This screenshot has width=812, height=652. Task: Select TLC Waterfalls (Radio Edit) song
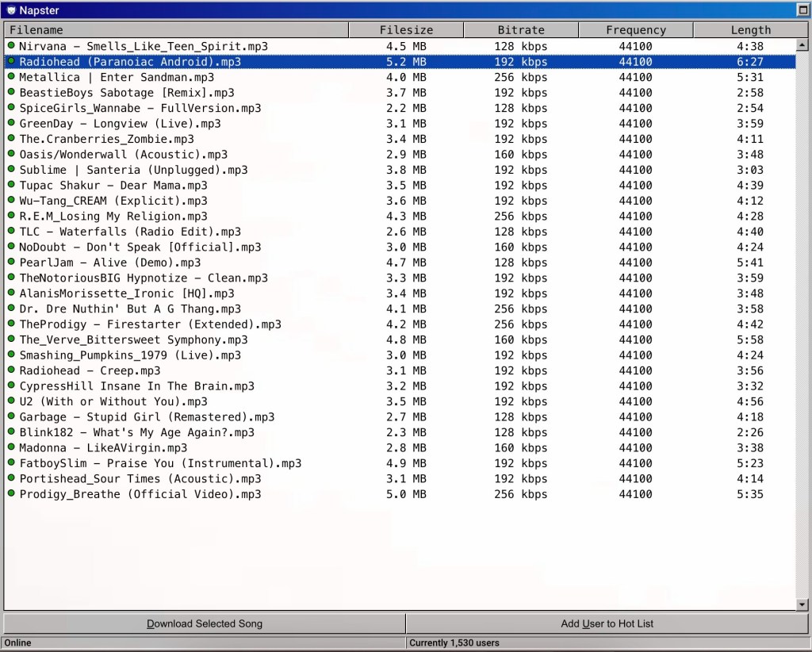(x=130, y=232)
